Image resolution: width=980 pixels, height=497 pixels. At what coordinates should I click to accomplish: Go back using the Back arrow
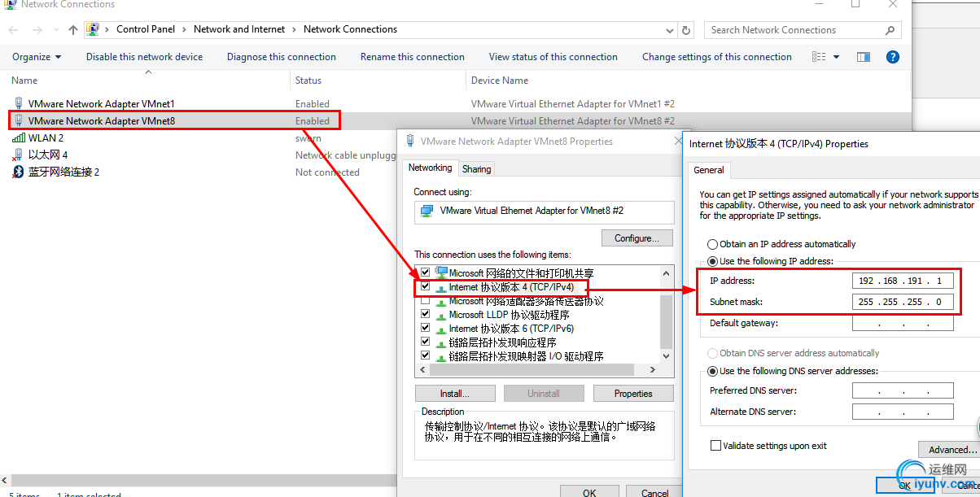click(14, 30)
